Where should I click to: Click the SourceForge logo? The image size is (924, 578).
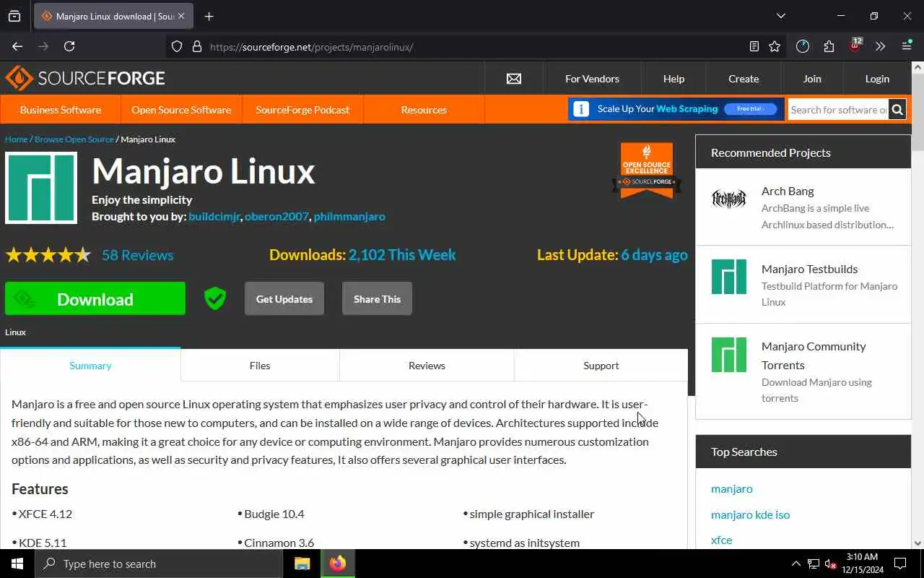point(85,78)
